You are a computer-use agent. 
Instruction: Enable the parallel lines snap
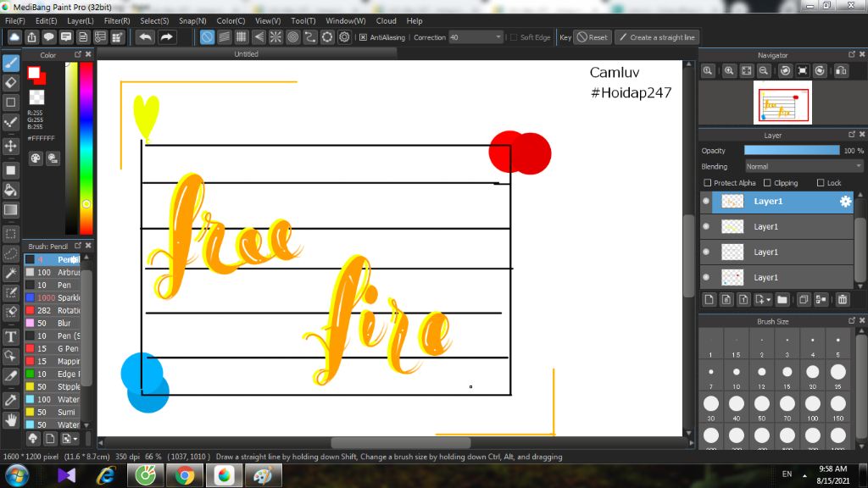(224, 37)
